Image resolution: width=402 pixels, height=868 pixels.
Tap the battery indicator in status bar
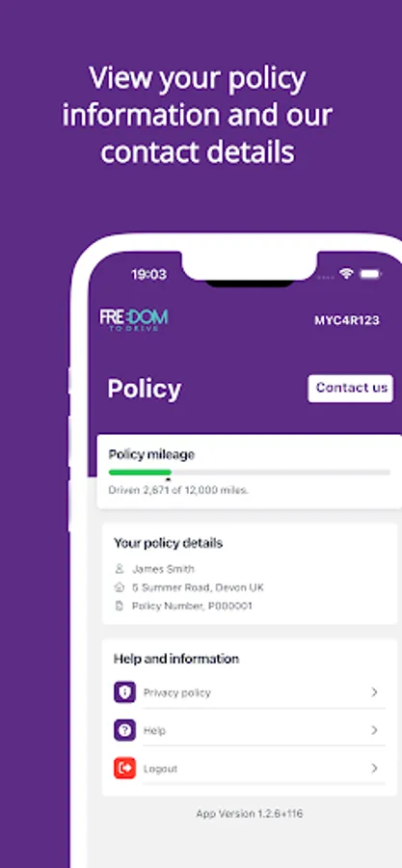tap(370, 274)
